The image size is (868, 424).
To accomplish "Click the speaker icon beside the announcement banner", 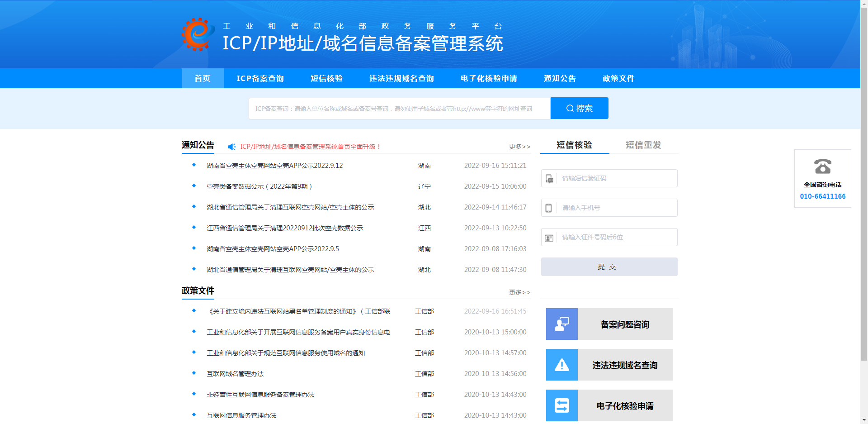I will point(232,147).
